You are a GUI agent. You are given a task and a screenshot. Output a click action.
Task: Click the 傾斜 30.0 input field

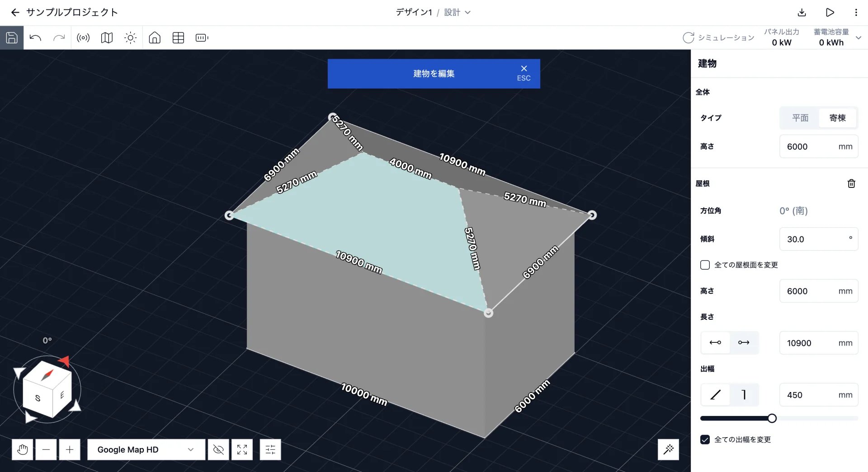(x=819, y=239)
